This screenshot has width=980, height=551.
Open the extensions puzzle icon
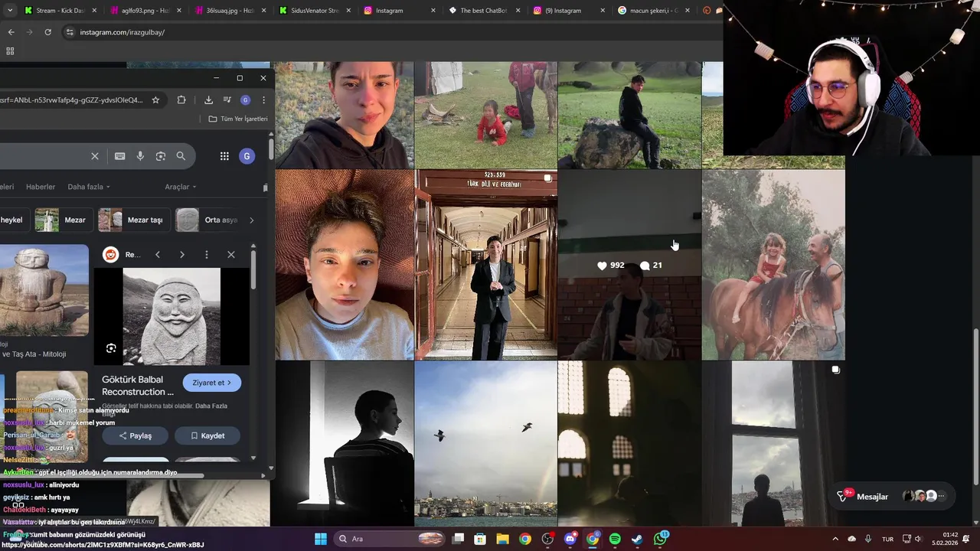(x=181, y=99)
